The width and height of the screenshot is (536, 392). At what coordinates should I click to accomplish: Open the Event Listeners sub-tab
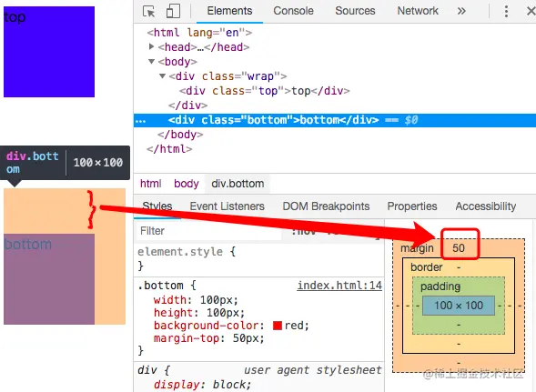pos(227,206)
